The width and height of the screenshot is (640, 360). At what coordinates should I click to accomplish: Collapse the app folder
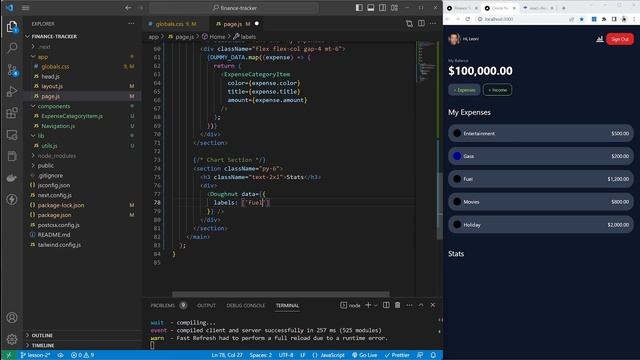(x=42, y=57)
